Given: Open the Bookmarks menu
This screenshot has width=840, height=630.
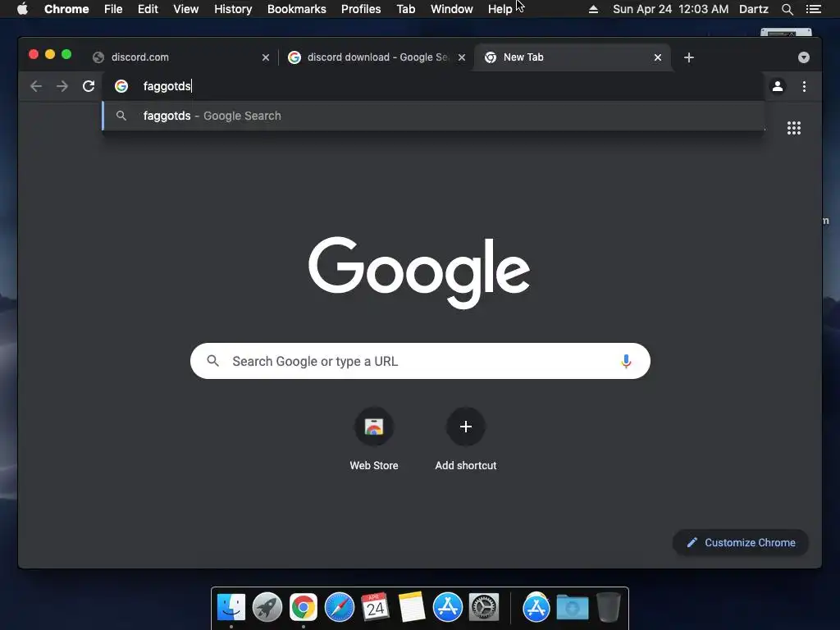Looking at the screenshot, I should [297, 9].
